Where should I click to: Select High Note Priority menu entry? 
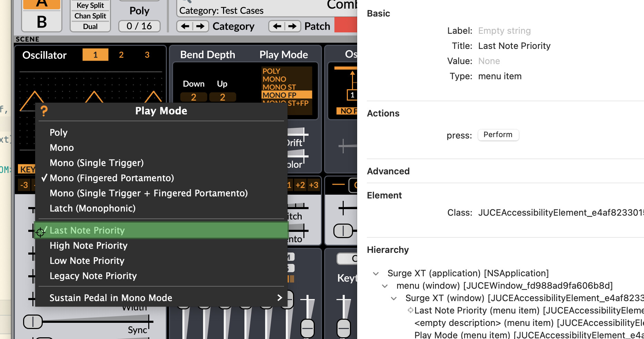coord(161,246)
